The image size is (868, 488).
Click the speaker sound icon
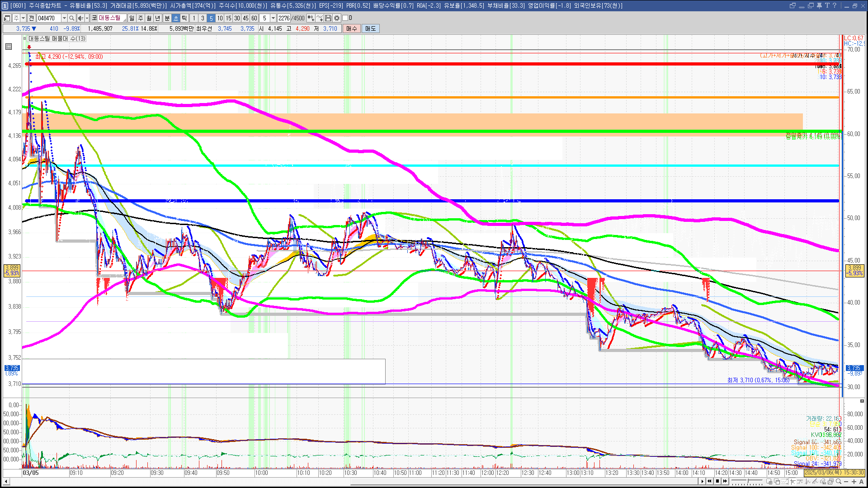pos(80,18)
